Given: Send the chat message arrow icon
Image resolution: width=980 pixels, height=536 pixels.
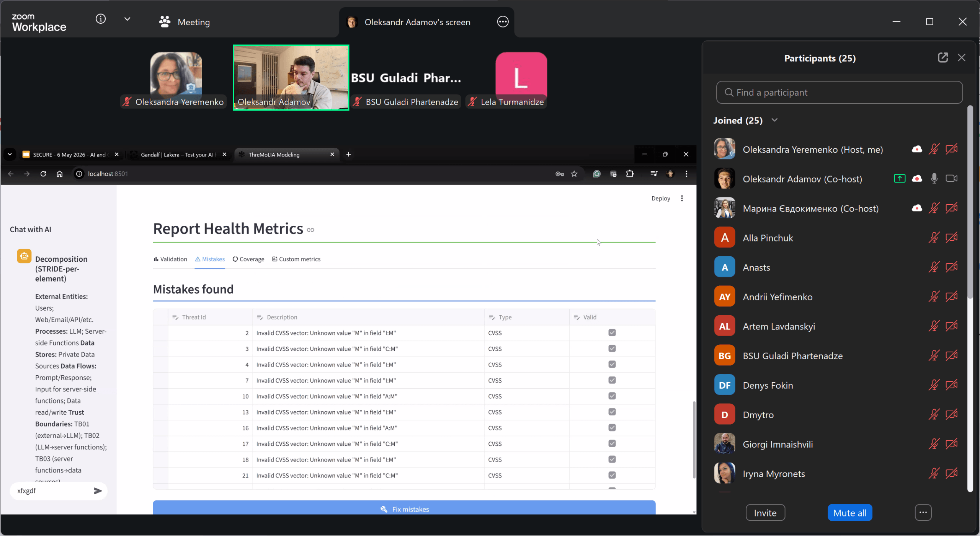Looking at the screenshot, I should 98,491.
